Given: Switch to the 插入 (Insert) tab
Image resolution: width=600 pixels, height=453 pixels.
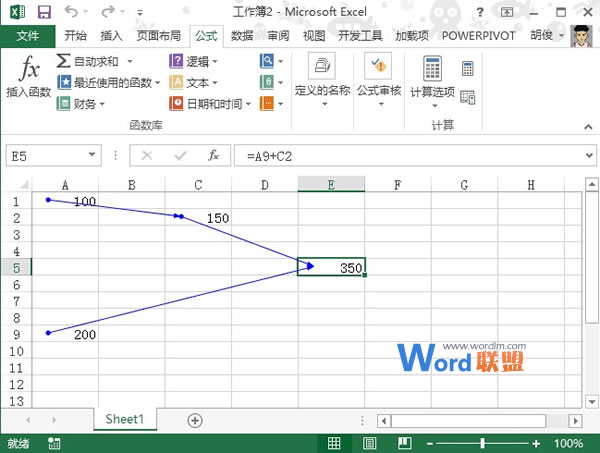Looking at the screenshot, I should (111, 36).
